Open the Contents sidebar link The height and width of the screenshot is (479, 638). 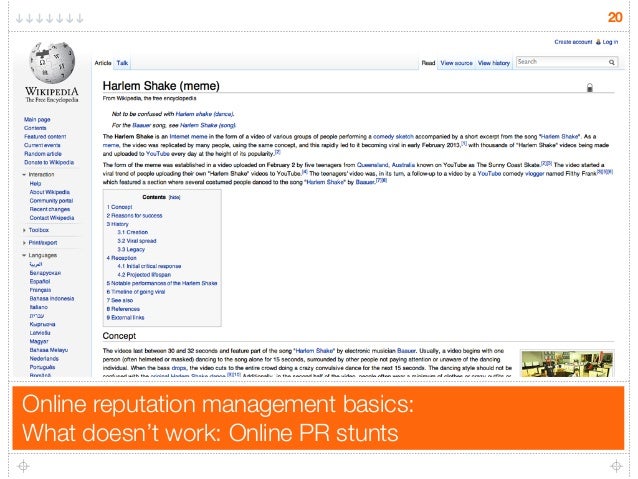tap(35, 128)
